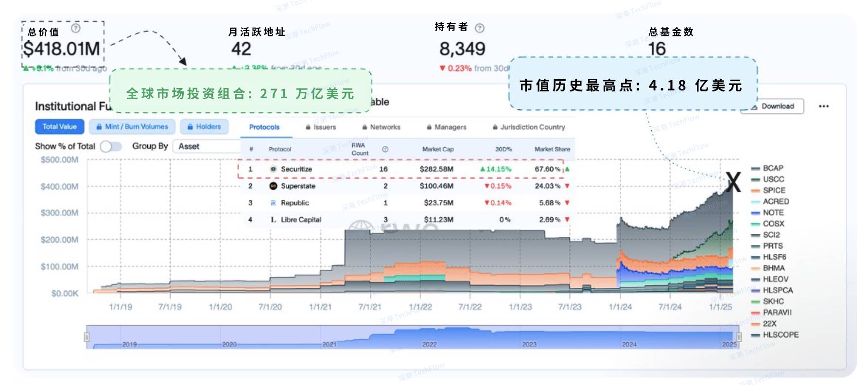This screenshot has width=868, height=385.
Task: Click 2022 on the range navigator
Action: (x=429, y=344)
